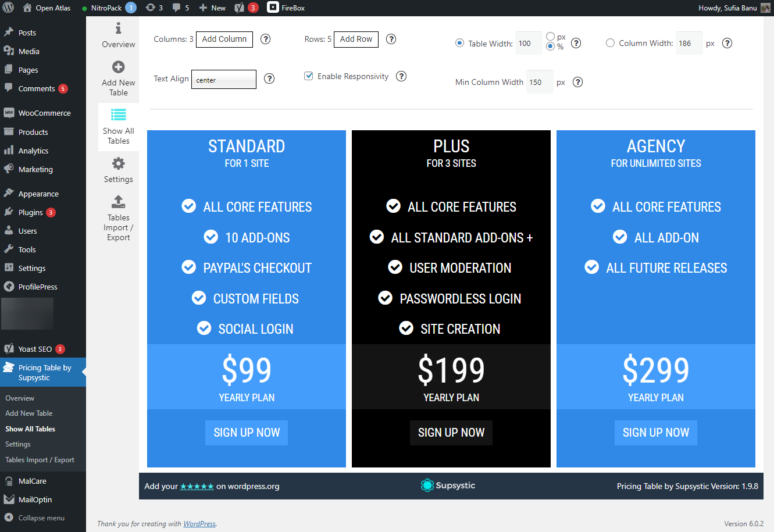The height and width of the screenshot is (532, 774).
Task: Open the Tables Import / Export submenu link
Action: tap(40, 460)
